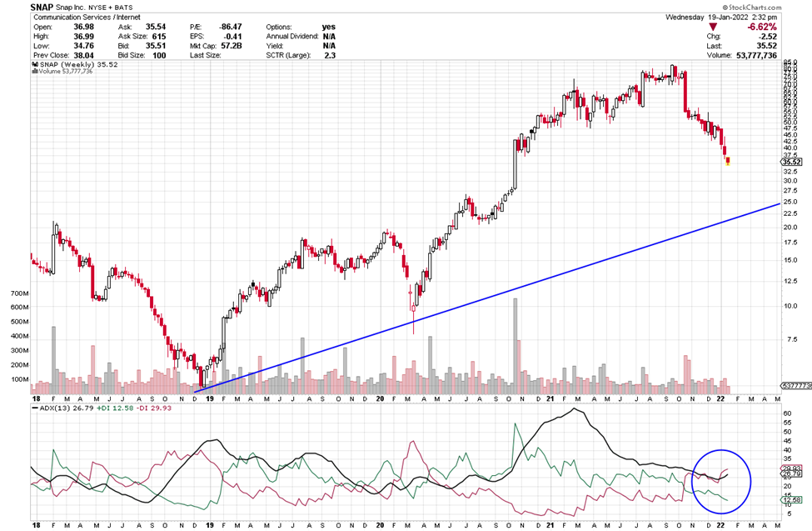
Task: Select the P/E value -86.47
Action: point(231,27)
